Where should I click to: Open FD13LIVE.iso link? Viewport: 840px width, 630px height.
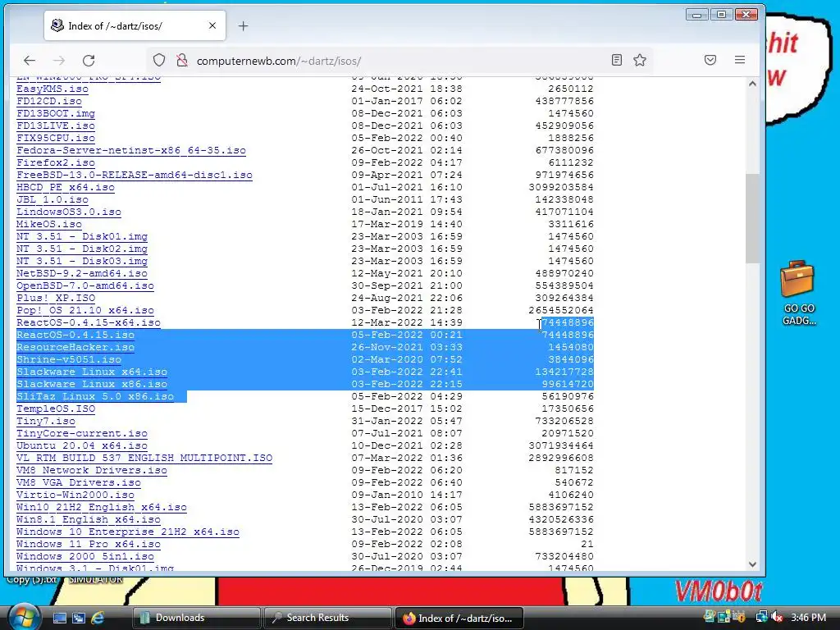56,126
